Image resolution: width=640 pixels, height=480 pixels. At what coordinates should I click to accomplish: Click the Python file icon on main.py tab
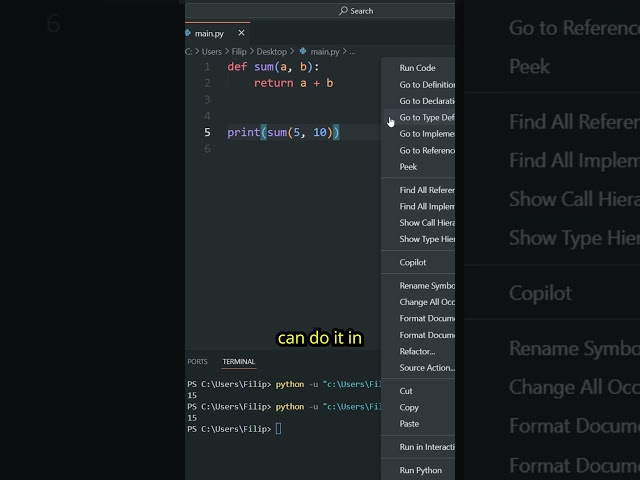188,33
